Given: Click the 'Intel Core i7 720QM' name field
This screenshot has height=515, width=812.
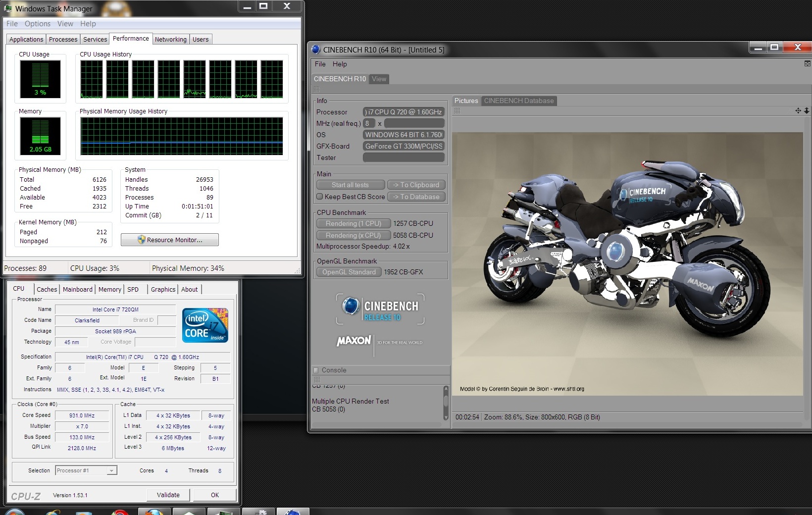Looking at the screenshot, I should 115,309.
